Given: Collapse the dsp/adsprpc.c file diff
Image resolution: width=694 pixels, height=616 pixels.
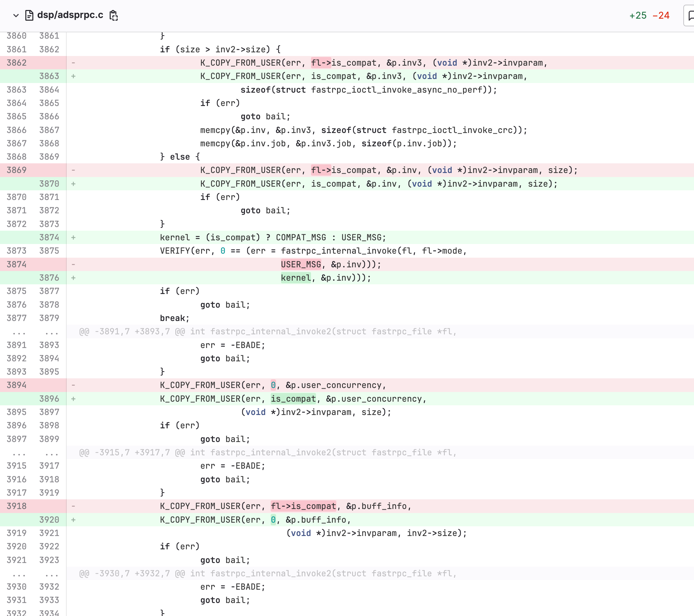Looking at the screenshot, I should (x=16, y=15).
